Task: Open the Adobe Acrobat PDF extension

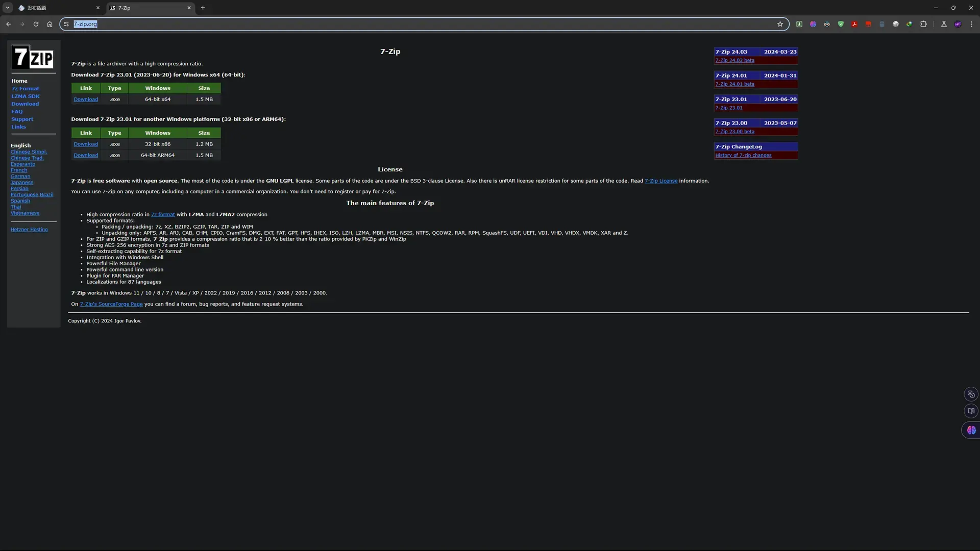Action: click(x=854, y=24)
